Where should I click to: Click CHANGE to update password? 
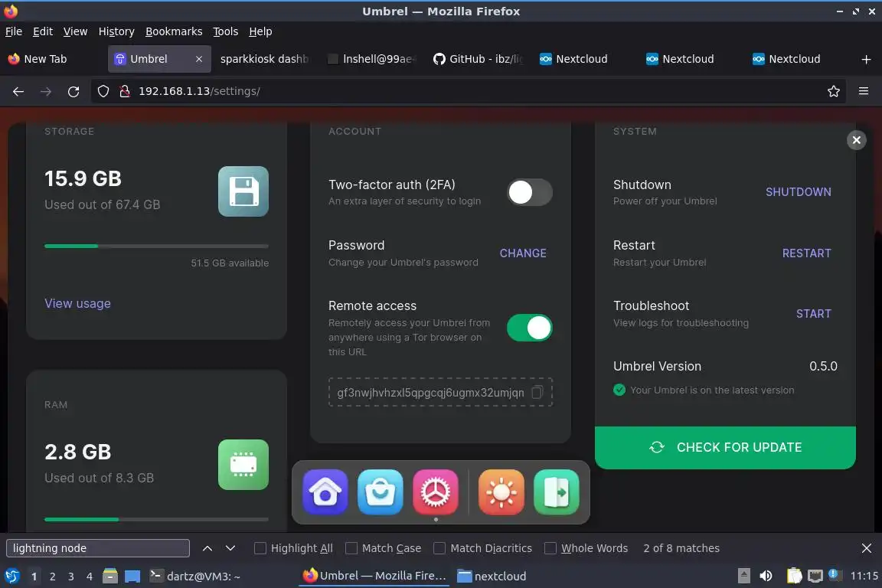(x=523, y=253)
